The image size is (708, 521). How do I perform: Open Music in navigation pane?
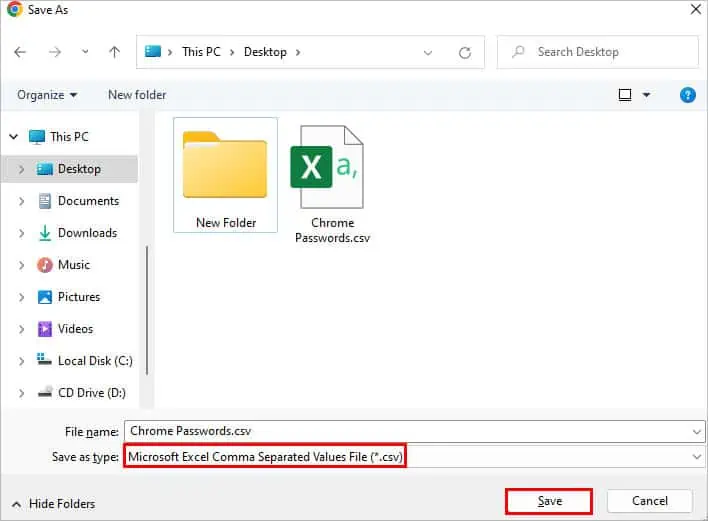pyautogui.click(x=64, y=265)
